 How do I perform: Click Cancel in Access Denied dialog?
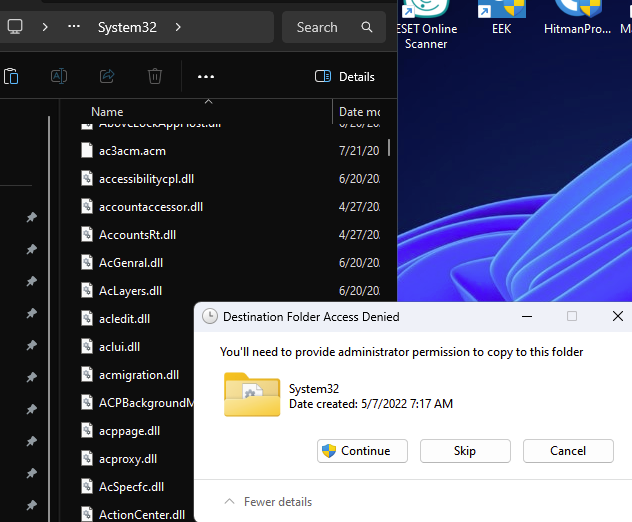[x=568, y=451]
